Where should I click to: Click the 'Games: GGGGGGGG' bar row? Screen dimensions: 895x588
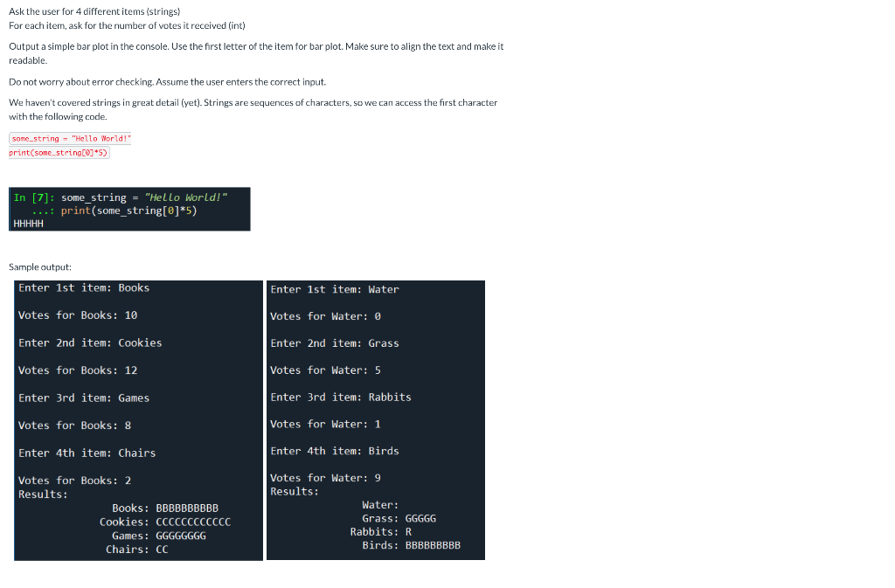[x=159, y=536]
